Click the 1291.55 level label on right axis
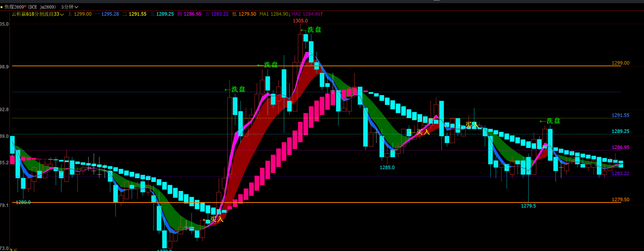Screen dimensions: 644x251 tap(620, 116)
